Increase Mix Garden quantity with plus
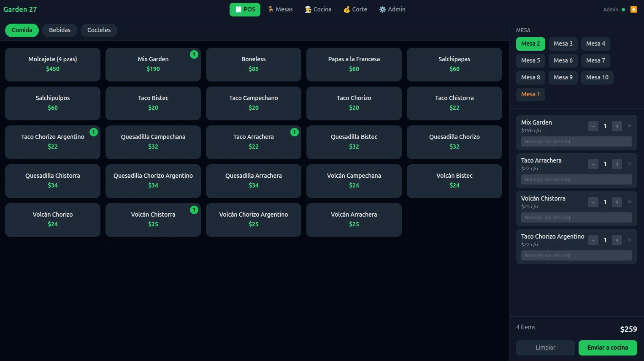This screenshot has height=361, width=644. point(617,126)
